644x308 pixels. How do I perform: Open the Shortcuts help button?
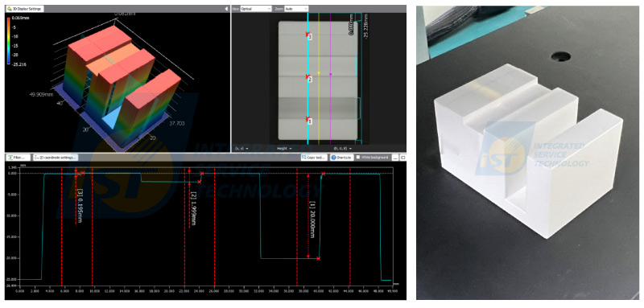tap(341, 157)
